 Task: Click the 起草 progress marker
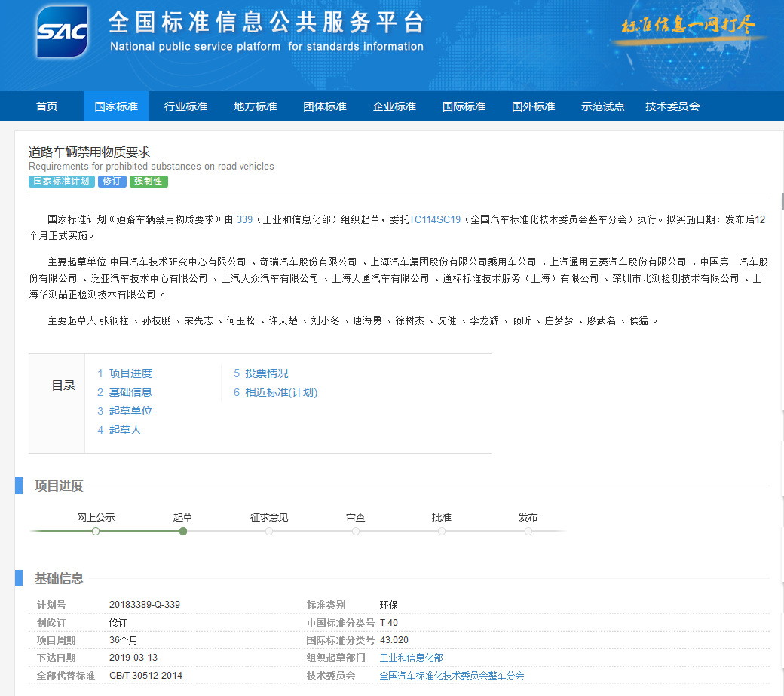(183, 531)
